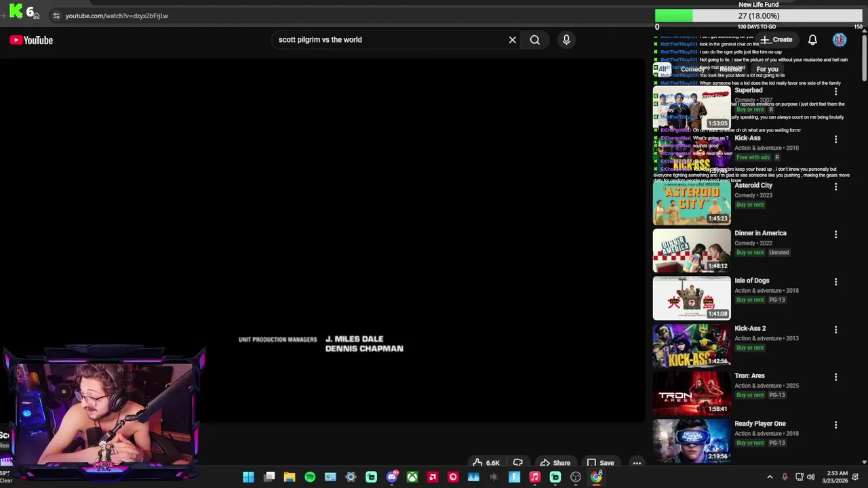868x488 pixels.
Task: Click the video player area
Action: (323, 241)
